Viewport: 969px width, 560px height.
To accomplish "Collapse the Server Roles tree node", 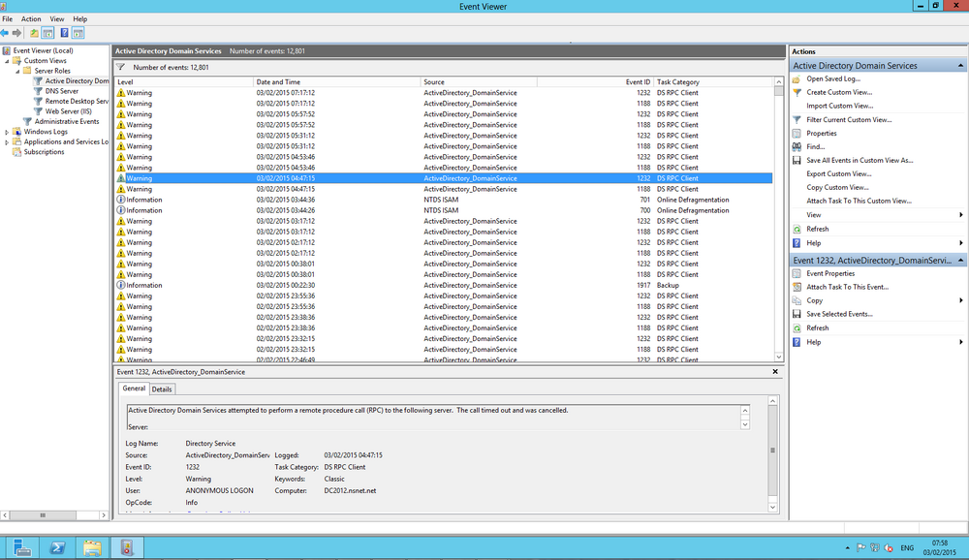I will click(17, 71).
